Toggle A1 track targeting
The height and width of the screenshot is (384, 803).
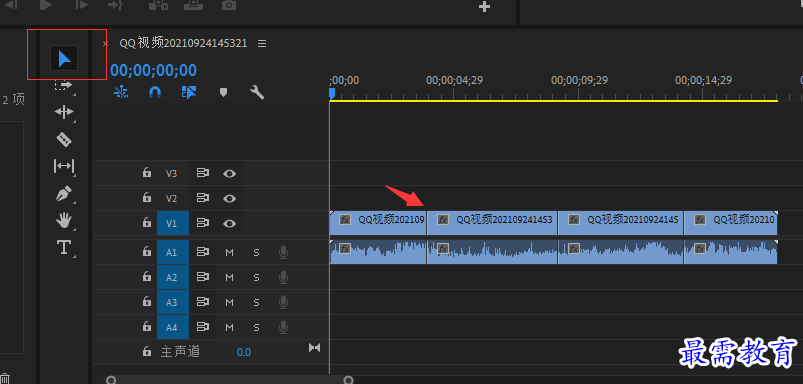tap(173, 252)
